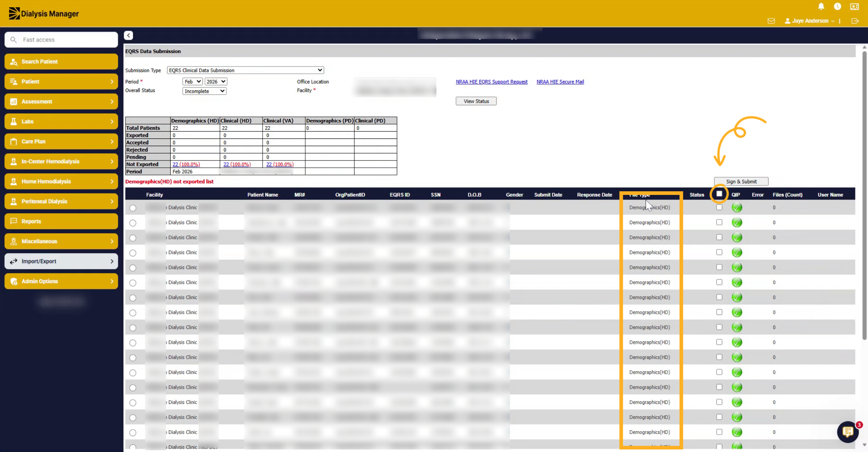The image size is (868, 452).
Task: Click the Sign & Submit button
Action: (x=741, y=182)
